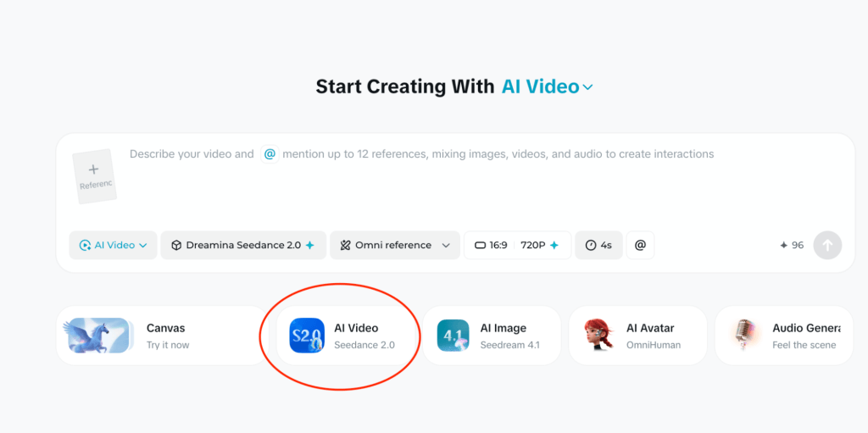Screen dimensions: 868x433
Task: Click the "Try it now" text
Action: point(168,345)
